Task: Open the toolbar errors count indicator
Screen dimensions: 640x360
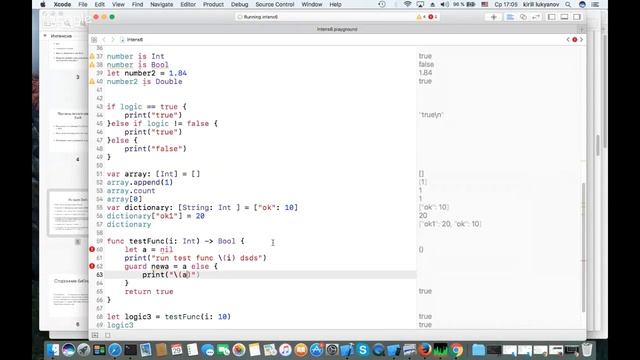Action: pos(433,17)
